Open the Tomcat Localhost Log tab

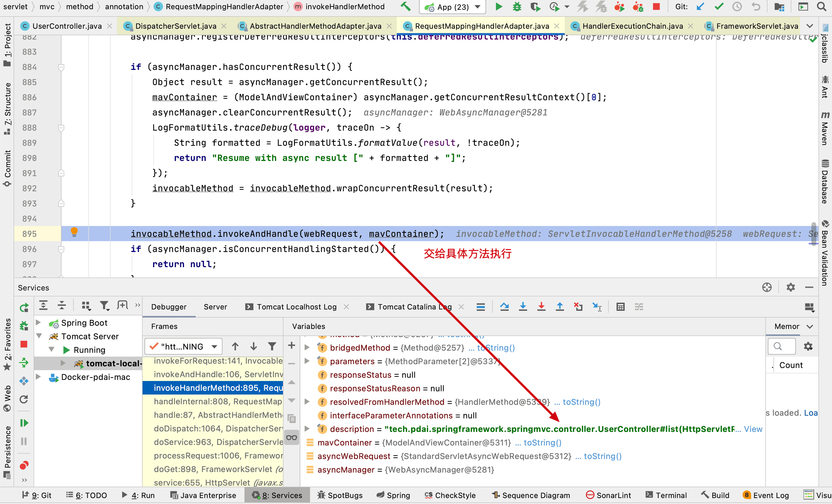[x=296, y=306]
